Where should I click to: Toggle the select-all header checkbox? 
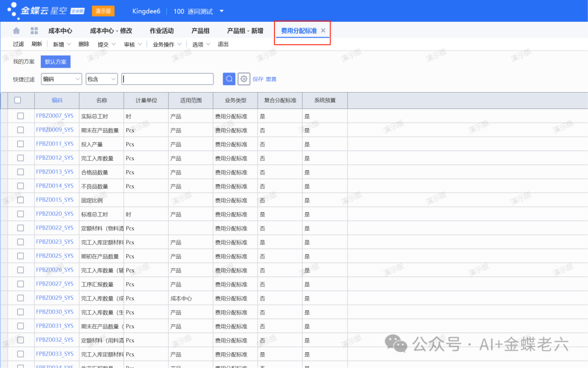click(17, 100)
